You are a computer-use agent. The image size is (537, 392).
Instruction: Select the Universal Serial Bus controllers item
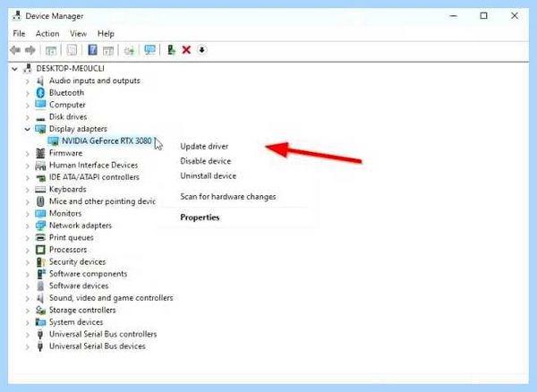click(x=103, y=334)
